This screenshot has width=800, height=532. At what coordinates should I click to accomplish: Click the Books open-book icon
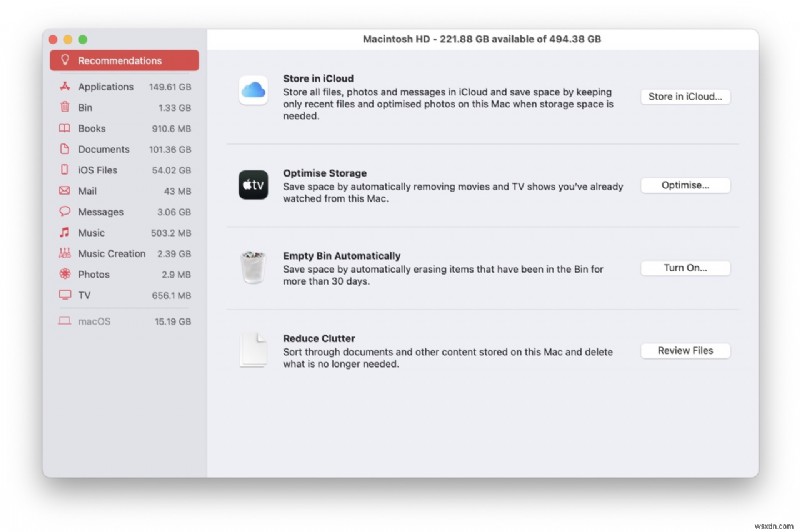pos(65,128)
